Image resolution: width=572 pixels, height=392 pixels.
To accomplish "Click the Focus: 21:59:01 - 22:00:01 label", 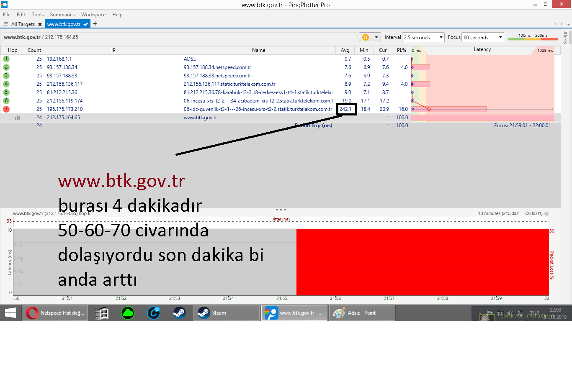I will click(523, 126).
